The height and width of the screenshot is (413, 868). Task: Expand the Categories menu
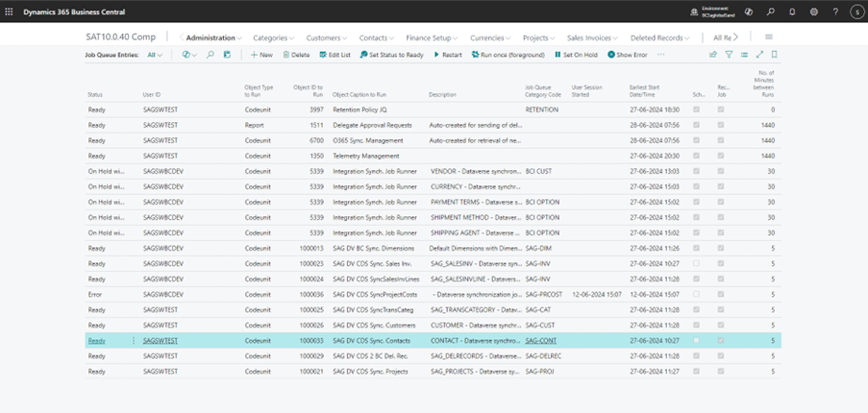point(273,38)
